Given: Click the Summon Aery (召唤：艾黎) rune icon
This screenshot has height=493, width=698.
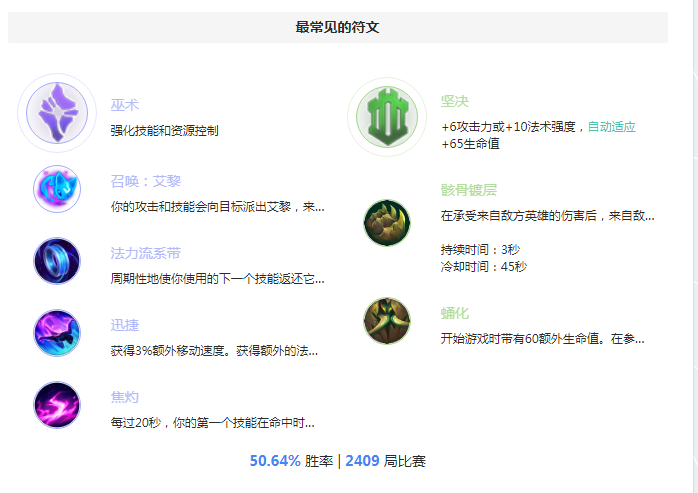Looking at the screenshot, I should click(57, 189).
